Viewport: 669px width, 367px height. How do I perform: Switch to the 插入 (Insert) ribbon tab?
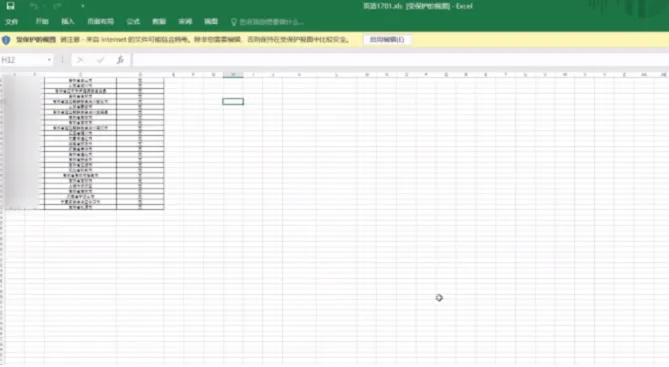point(67,21)
